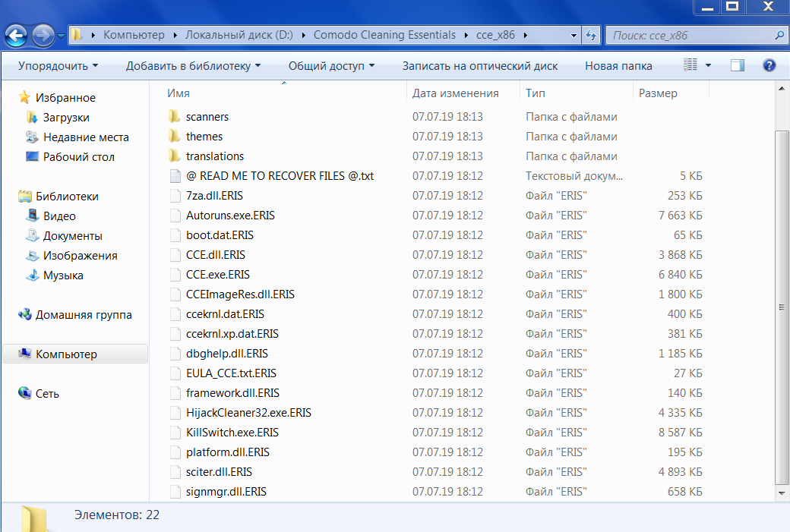Image resolution: width=790 pixels, height=532 pixels.
Task: Open the view options dropdown arrow
Action: pyautogui.click(x=708, y=65)
